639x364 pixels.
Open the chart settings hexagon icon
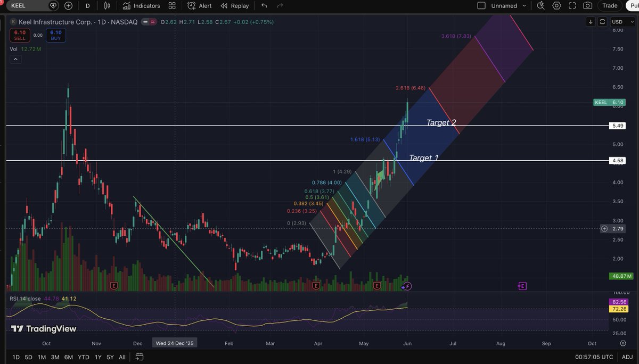coord(556,6)
